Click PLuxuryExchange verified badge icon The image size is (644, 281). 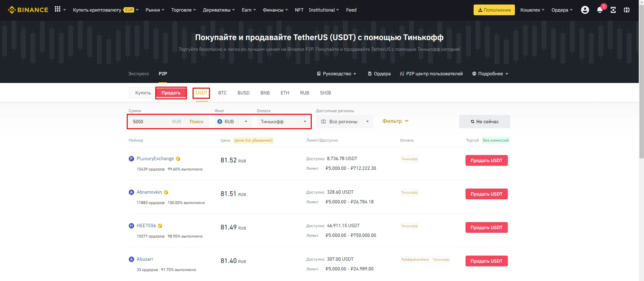click(x=178, y=159)
